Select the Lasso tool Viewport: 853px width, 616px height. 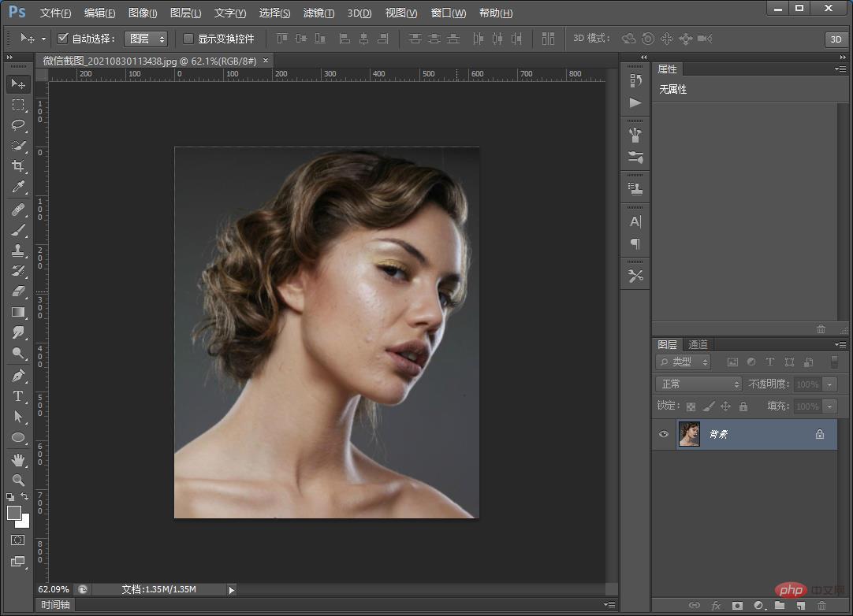pos(18,125)
